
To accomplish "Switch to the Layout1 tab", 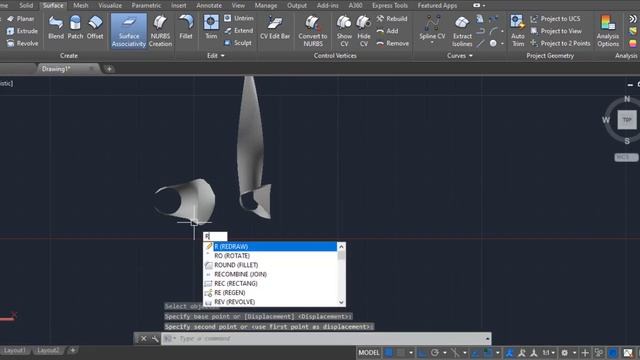I will [15, 350].
